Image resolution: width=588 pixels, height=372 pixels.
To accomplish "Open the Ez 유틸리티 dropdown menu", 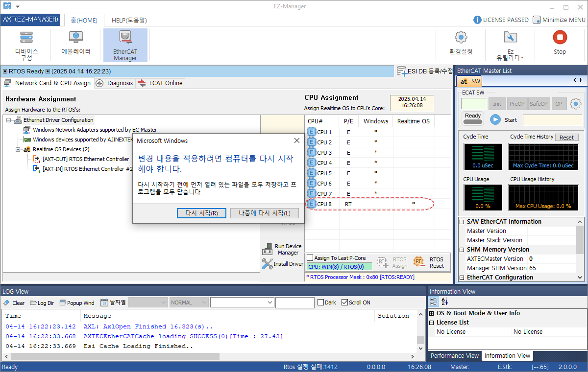I will coord(510,46).
